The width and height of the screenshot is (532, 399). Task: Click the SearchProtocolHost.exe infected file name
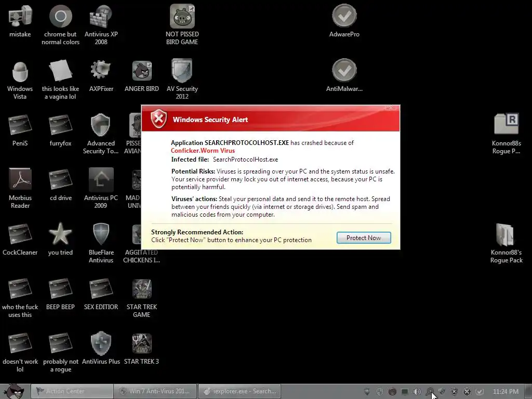click(245, 159)
